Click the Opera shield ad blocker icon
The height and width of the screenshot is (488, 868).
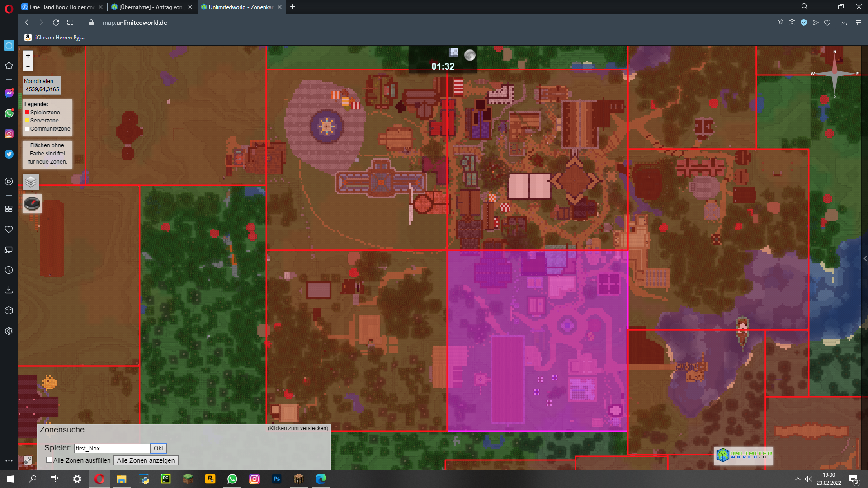point(804,23)
